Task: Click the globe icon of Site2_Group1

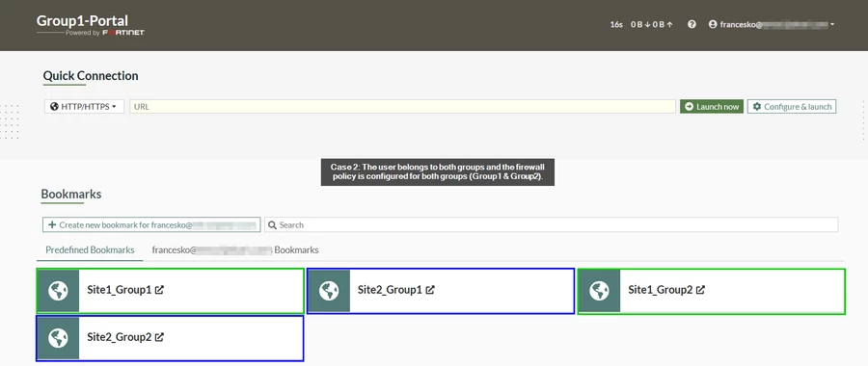Action: (329, 291)
